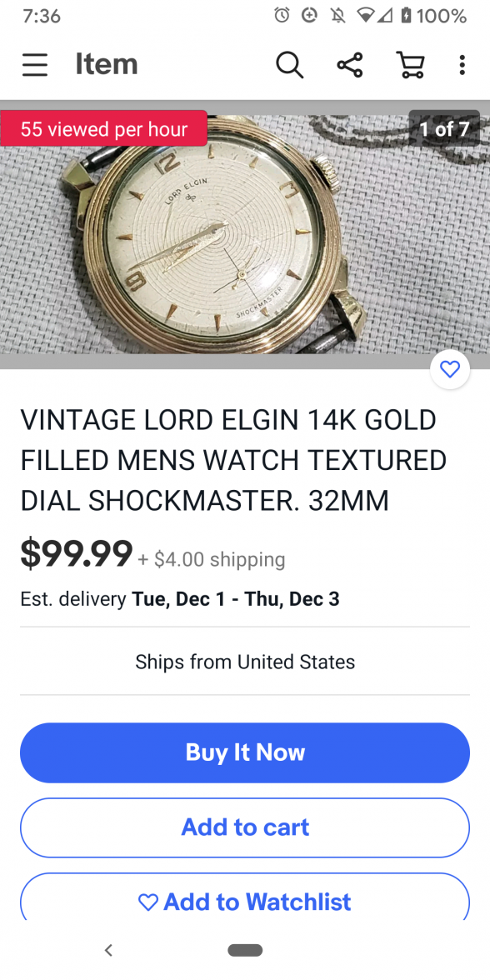
Task: Check estimated delivery date details
Action: [x=180, y=598]
